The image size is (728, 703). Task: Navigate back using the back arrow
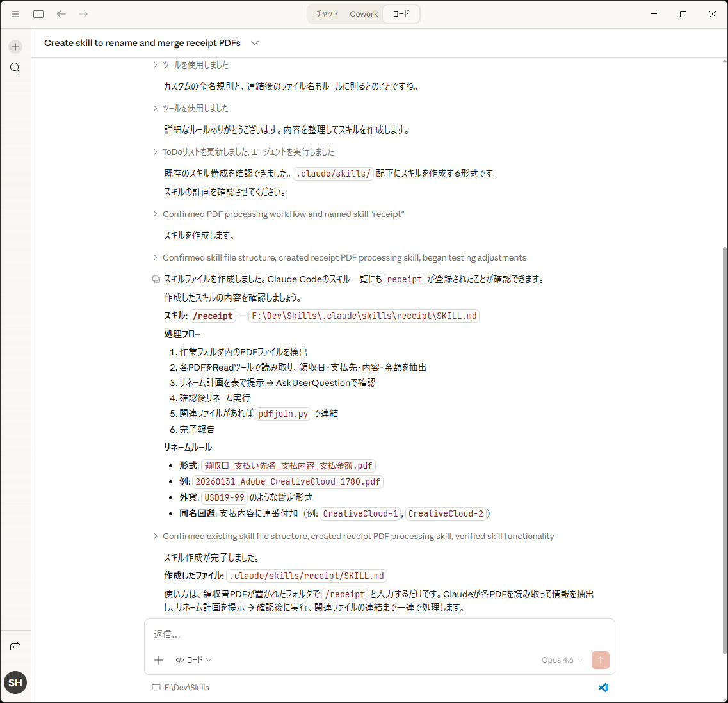[61, 14]
